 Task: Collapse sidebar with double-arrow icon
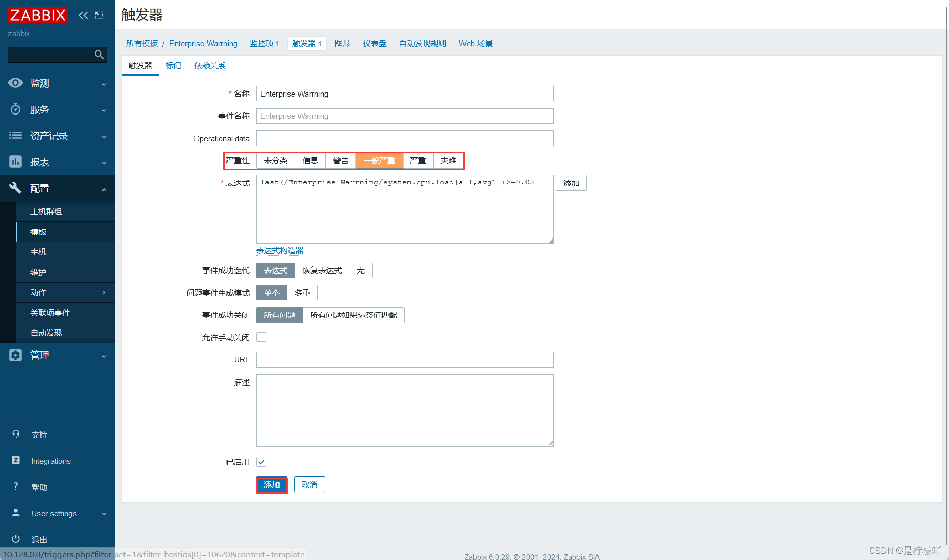point(83,15)
